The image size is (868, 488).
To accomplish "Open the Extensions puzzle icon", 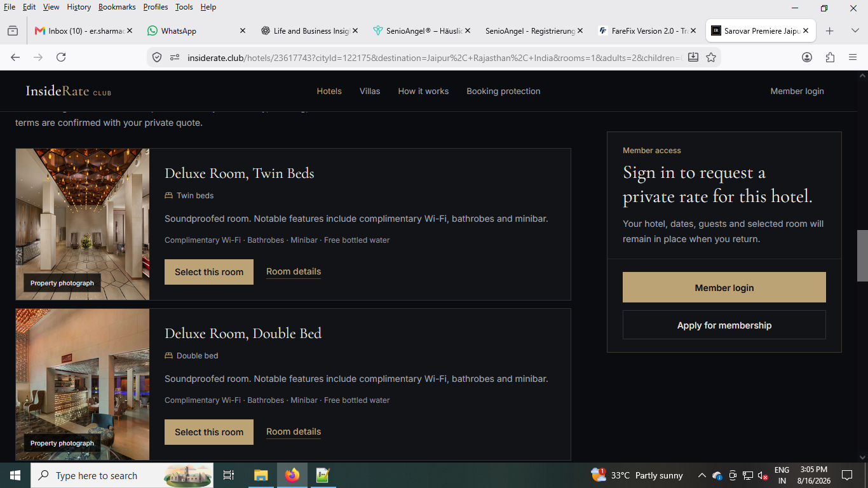I will [830, 57].
